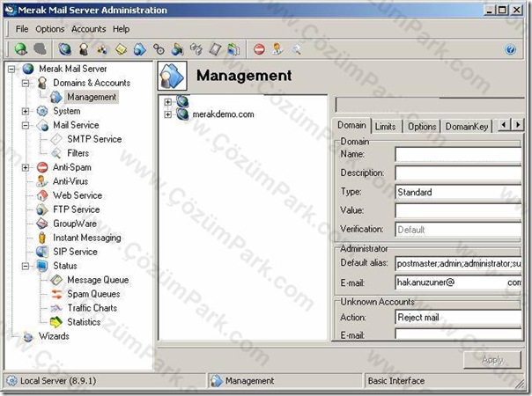The image size is (532, 396).
Task: Expand the unnamed first domain entry
Action: 167,101
